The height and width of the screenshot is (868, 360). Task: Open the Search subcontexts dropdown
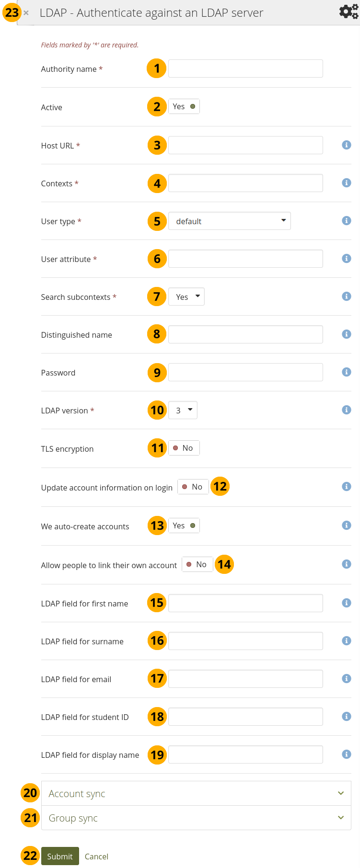186,297
